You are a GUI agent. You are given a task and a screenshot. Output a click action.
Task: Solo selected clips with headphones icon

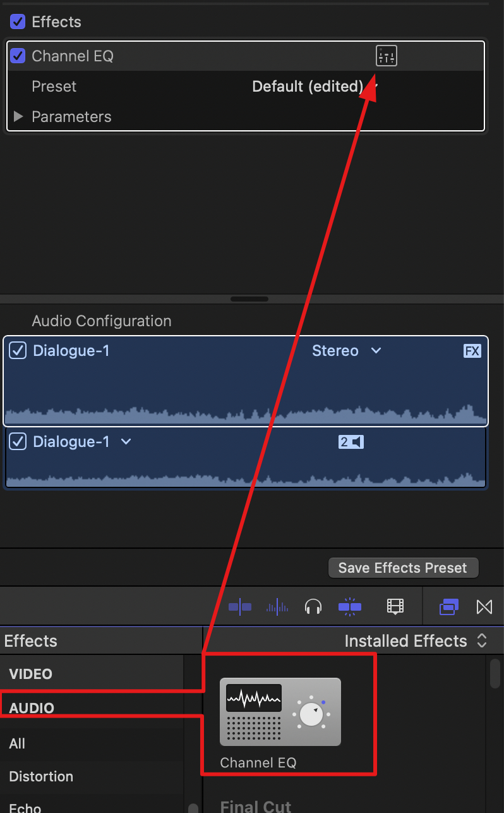[x=313, y=607]
